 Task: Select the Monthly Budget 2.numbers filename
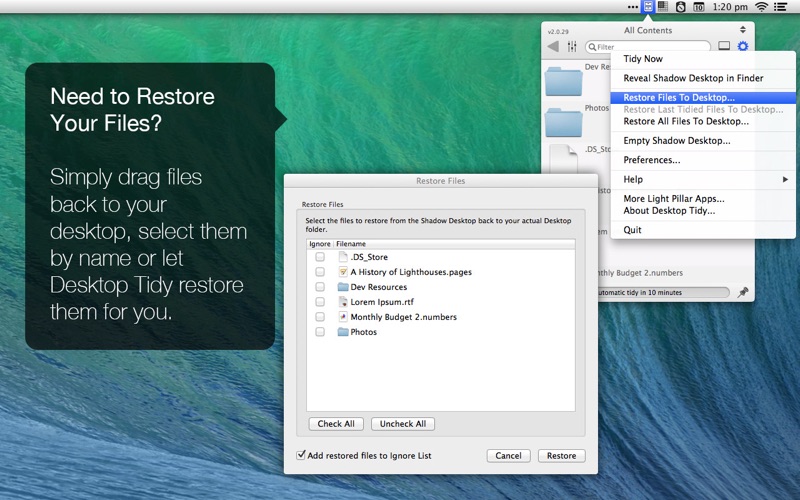click(404, 317)
